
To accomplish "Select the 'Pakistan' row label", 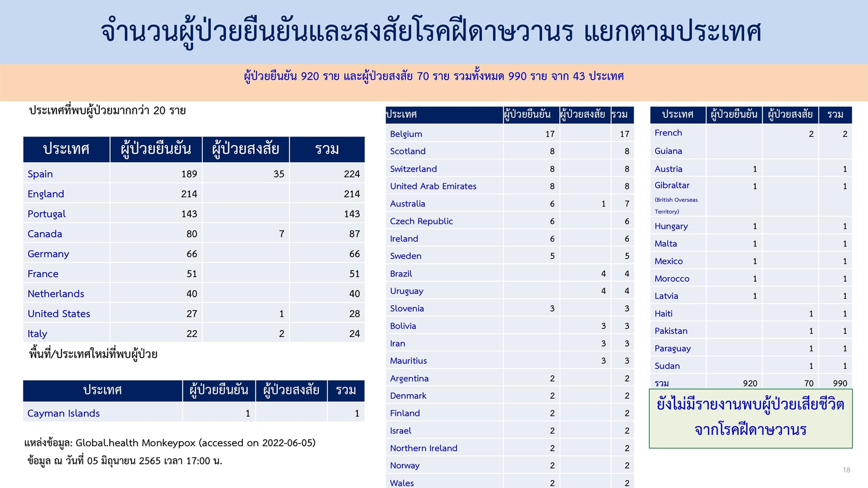I will pyautogui.click(x=671, y=331).
